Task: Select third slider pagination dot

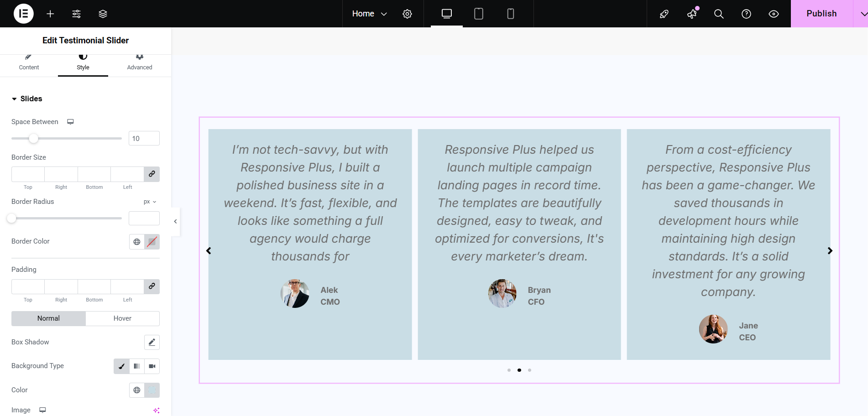Action: (x=529, y=370)
